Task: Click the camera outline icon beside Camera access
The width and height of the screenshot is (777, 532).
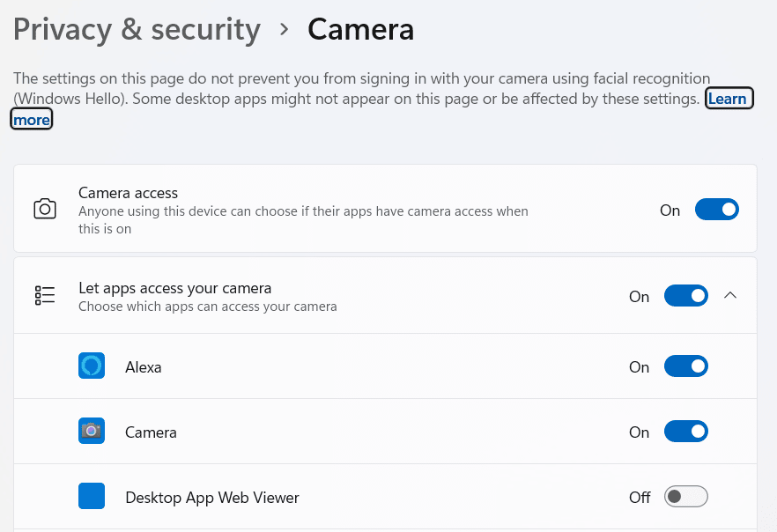Action: [45, 209]
